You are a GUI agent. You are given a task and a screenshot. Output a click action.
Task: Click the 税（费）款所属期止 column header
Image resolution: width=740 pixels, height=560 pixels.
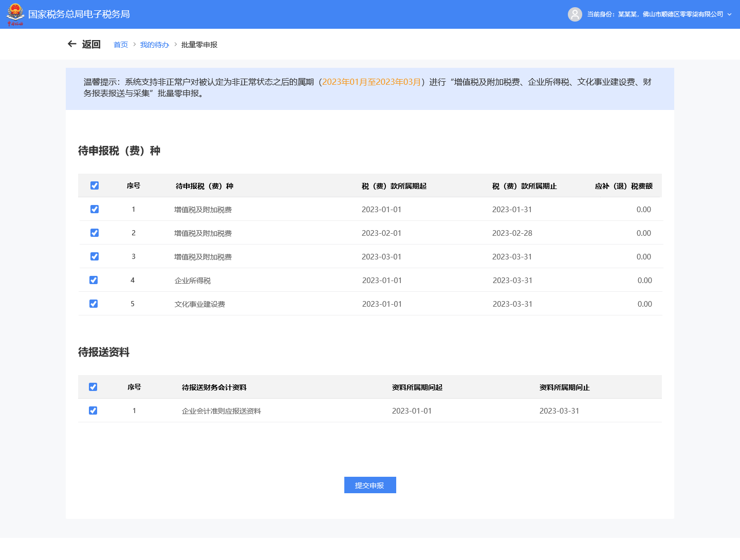point(525,186)
